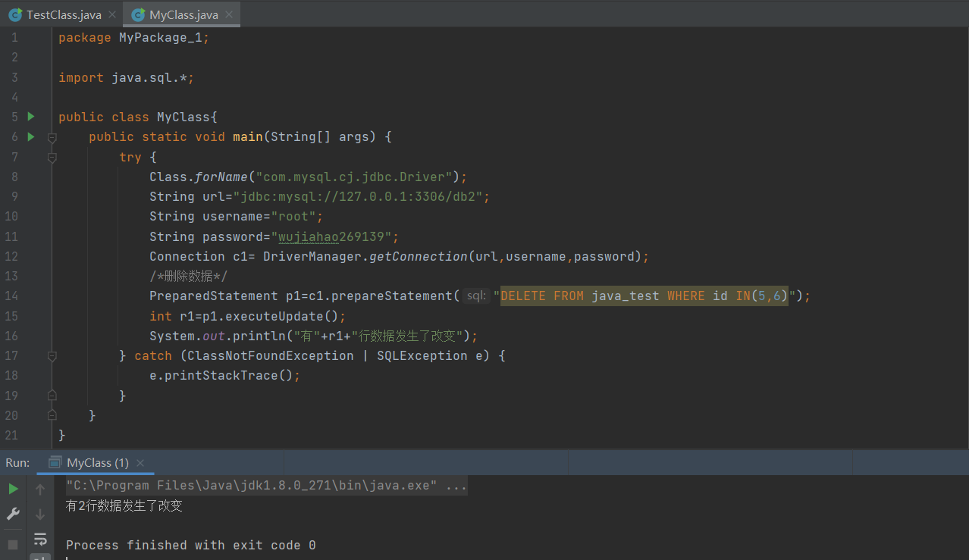The width and height of the screenshot is (969, 560).
Task: Click the sql: inlay hint on line 14
Action: click(475, 296)
